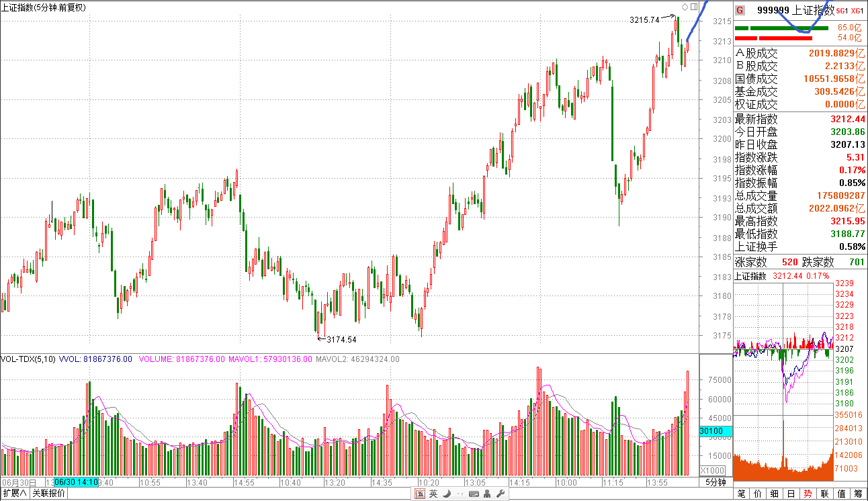Click the split-window icon above the chart
The width and height of the screenshot is (868, 501).
tap(693, 7)
